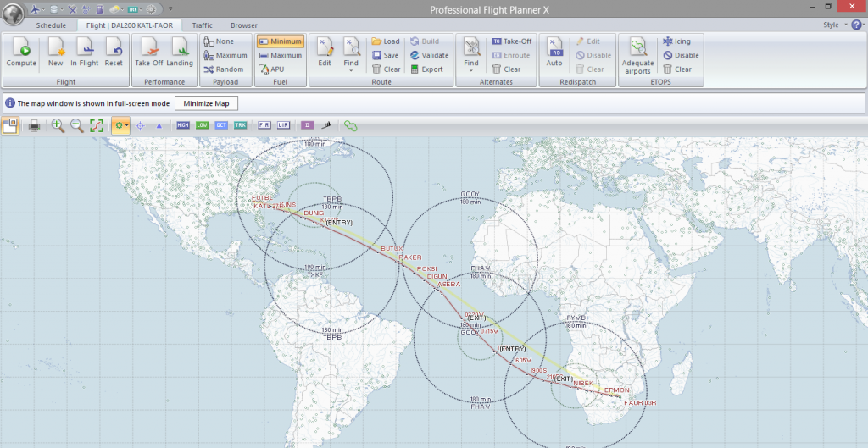
Task: Toggle UIR boundaries display
Action: tap(283, 125)
